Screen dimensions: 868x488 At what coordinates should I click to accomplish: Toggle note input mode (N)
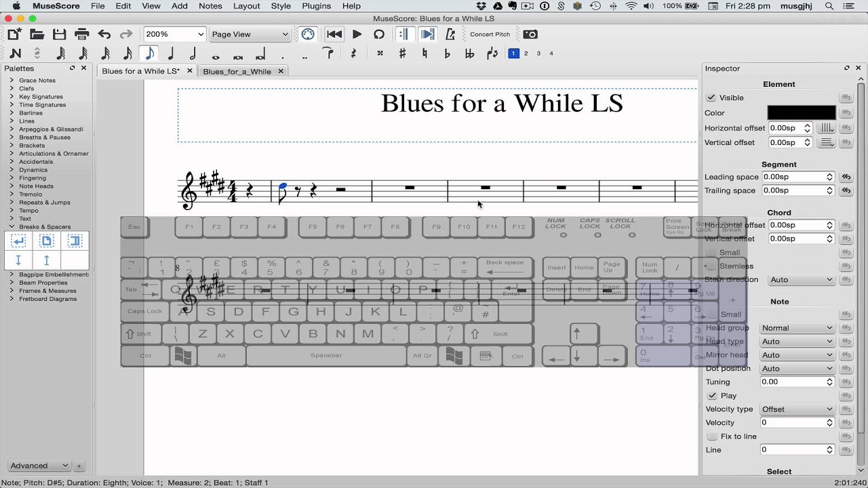click(16, 54)
